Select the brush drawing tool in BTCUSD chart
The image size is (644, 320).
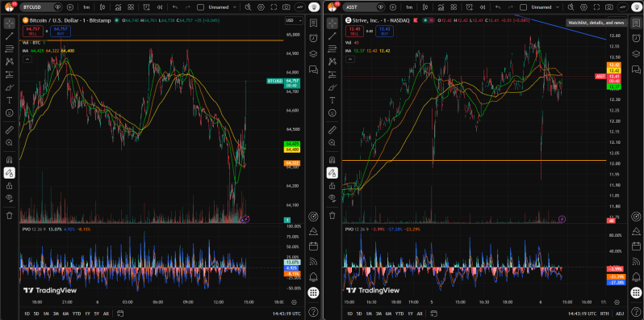pos(10,87)
